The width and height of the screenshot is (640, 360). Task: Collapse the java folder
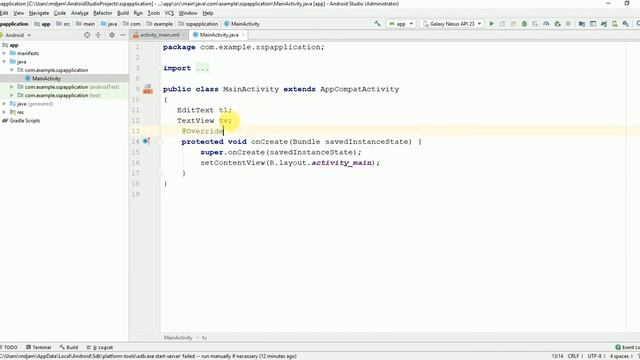click(4, 62)
